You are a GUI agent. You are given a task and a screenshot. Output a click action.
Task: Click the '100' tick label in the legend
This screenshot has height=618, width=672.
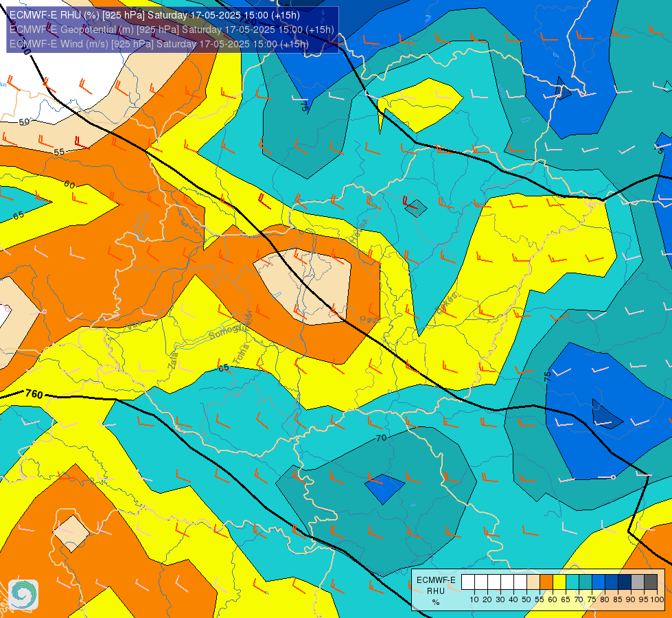[657, 599]
